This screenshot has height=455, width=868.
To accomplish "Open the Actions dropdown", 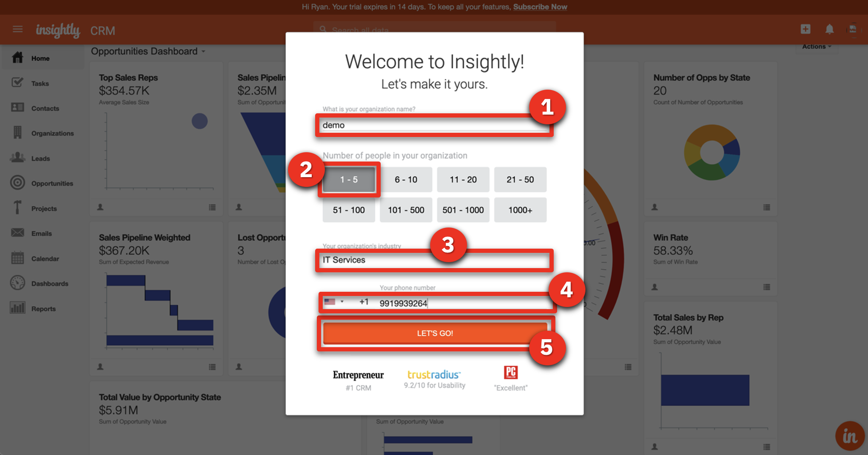I will tap(817, 47).
